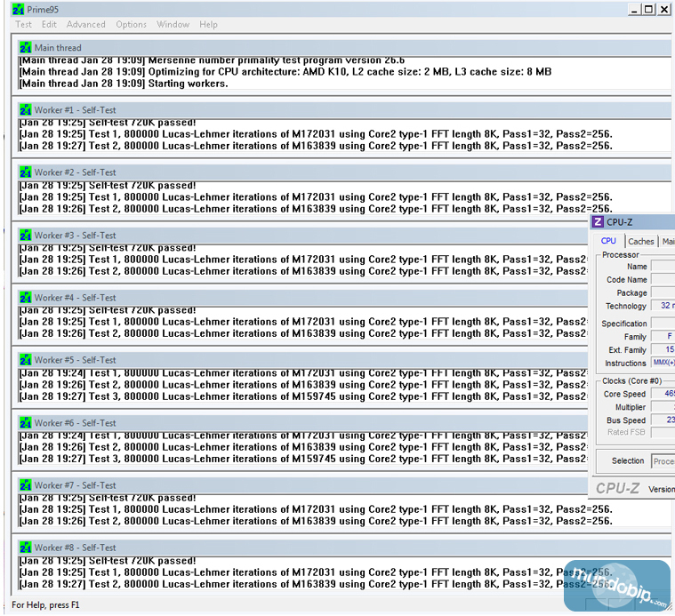Open the Window menu
This screenshot has width=675, height=616.
click(173, 25)
